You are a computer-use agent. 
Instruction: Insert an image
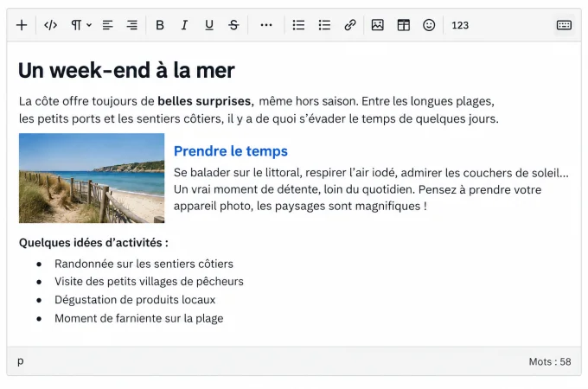(x=377, y=25)
